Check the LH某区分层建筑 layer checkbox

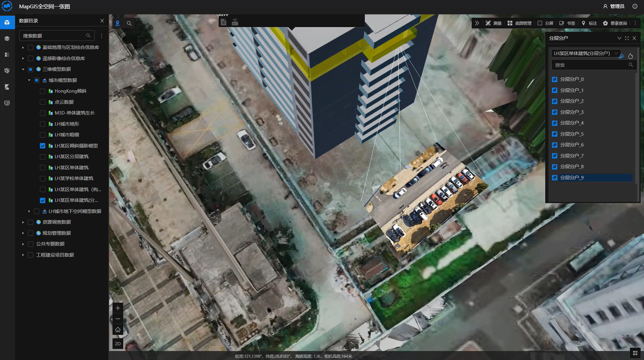coord(42,157)
